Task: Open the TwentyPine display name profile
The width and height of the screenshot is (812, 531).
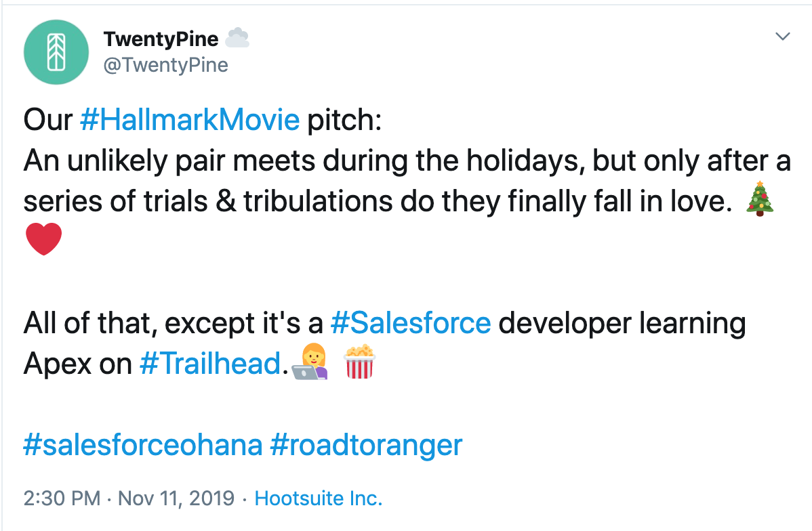Action: click(x=161, y=39)
